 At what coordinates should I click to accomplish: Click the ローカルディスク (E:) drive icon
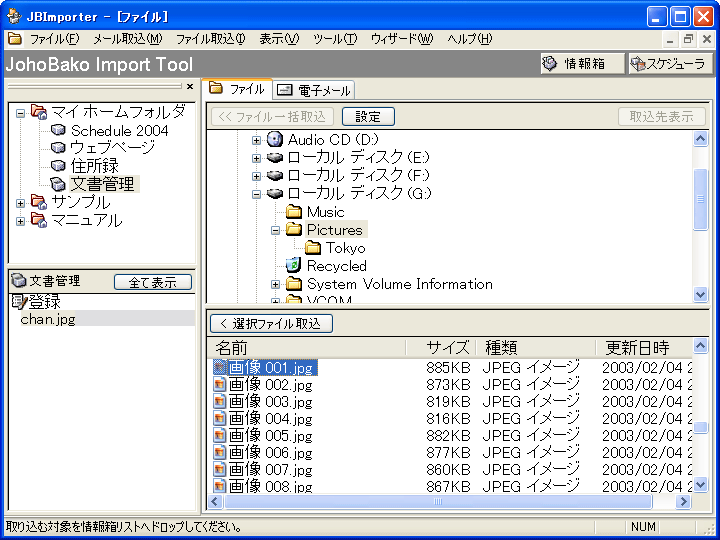pyautogui.click(x=275, y=158)
